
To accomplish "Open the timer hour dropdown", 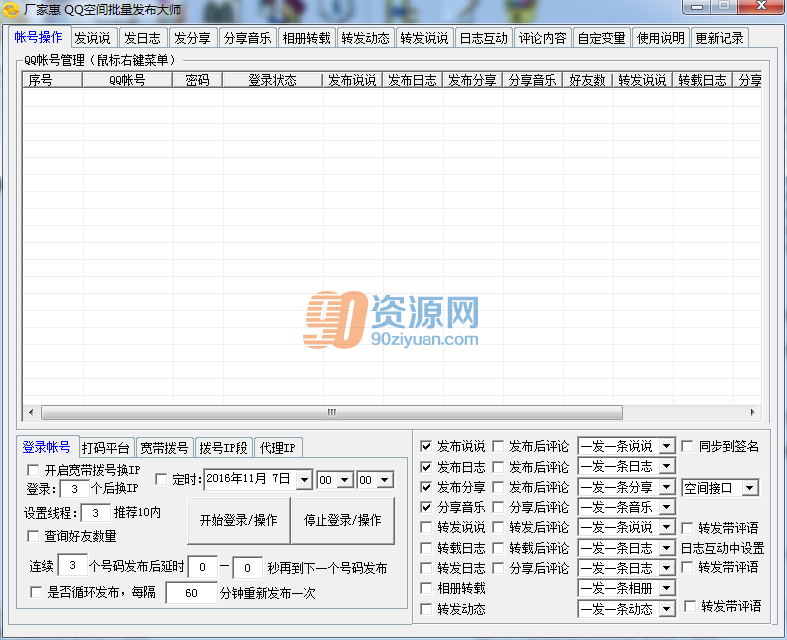I will pos(345,480).
